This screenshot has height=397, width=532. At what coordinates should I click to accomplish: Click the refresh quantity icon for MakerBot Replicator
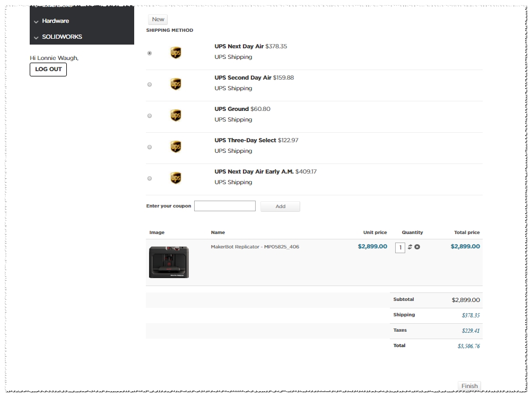(410, 247)
